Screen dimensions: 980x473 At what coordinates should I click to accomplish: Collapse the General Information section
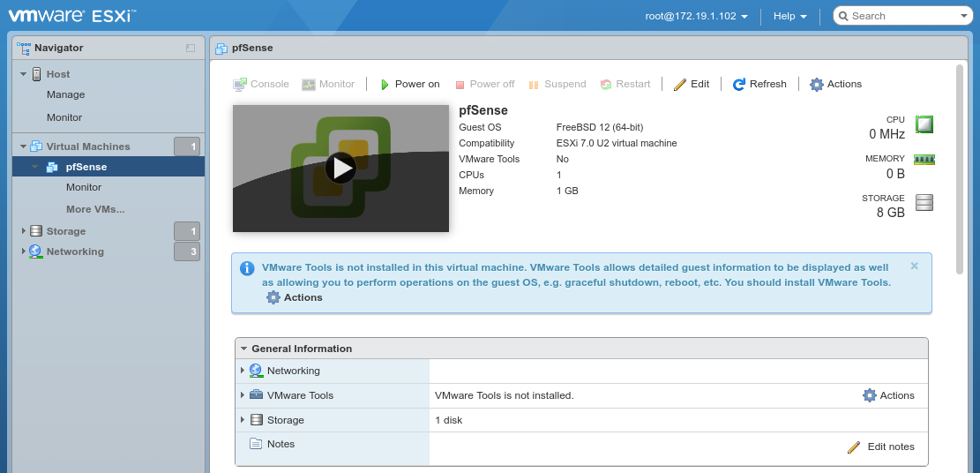(244, 349)
